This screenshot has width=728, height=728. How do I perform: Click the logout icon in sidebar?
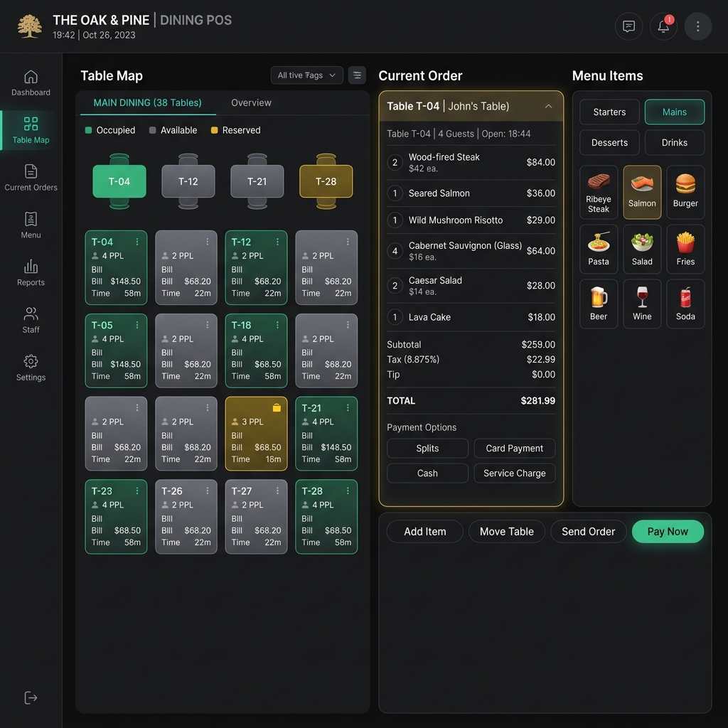[31, 697]
